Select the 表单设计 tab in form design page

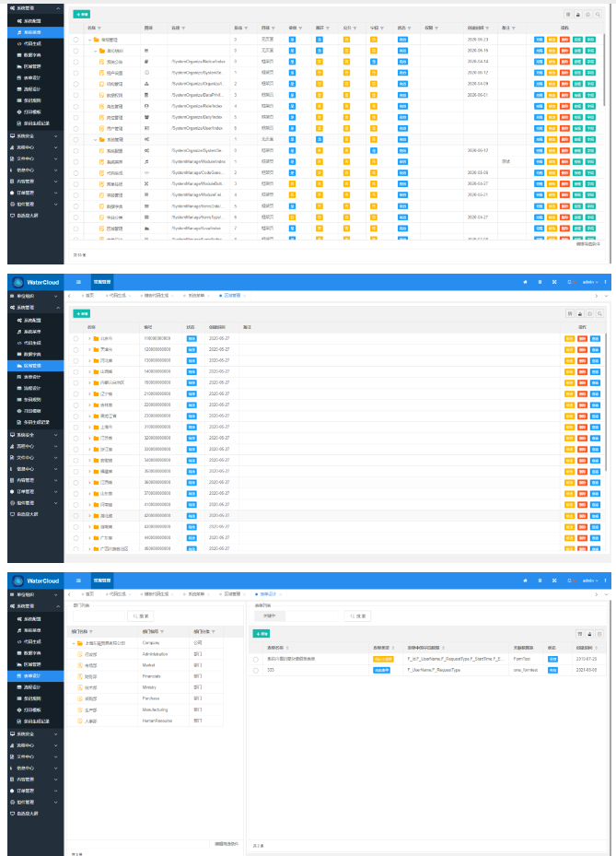click(269, 594)
